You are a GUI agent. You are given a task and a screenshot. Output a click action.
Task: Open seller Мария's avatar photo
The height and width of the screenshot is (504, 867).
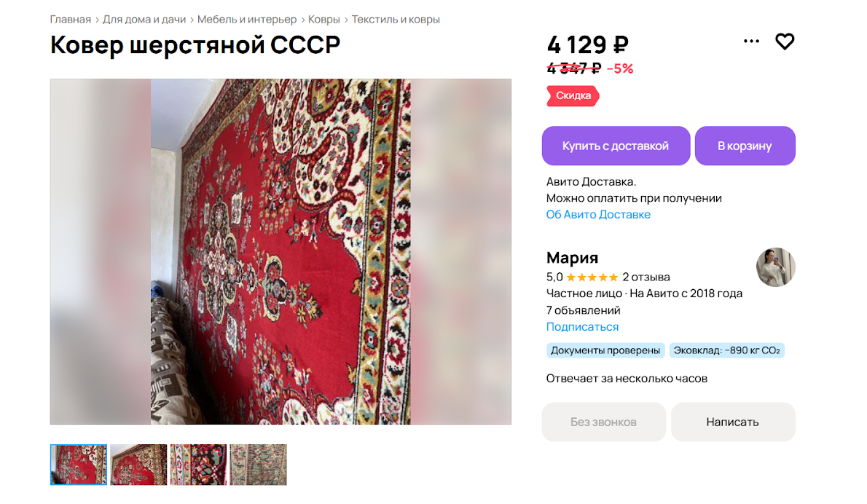[776, 267]
